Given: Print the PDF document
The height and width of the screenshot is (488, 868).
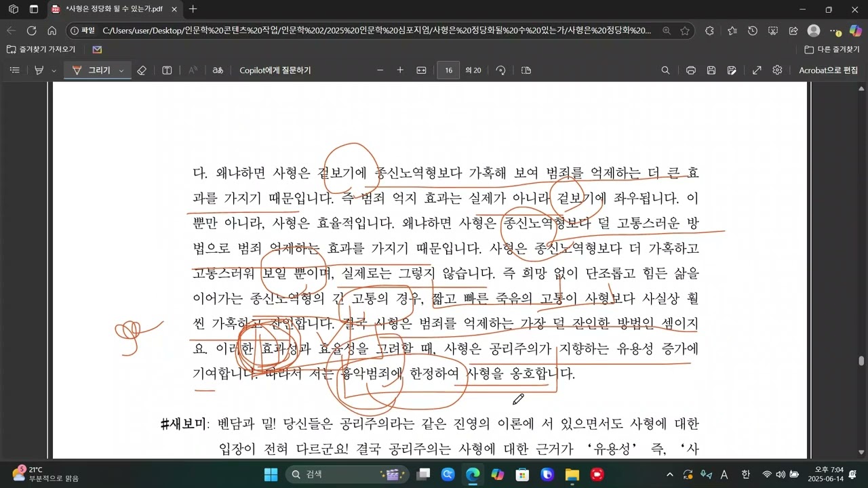Looking at the screenshot, I should (x=691, y=70).
